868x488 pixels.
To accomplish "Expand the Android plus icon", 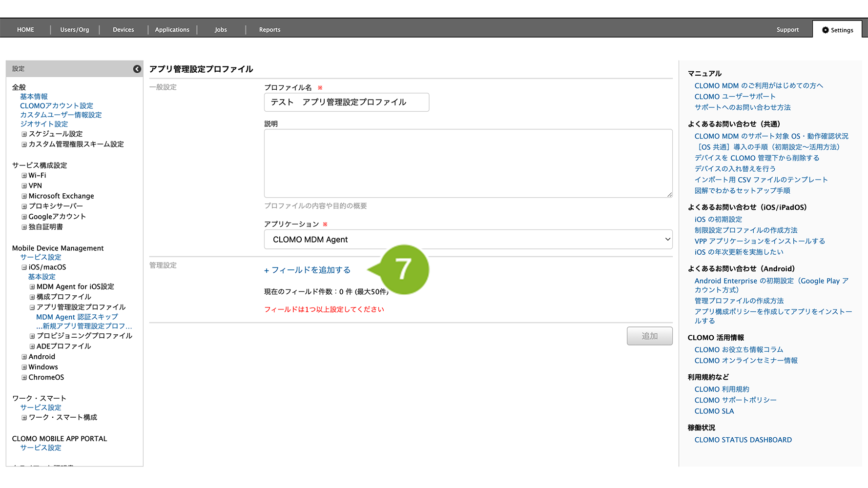I will click(24, 357).
